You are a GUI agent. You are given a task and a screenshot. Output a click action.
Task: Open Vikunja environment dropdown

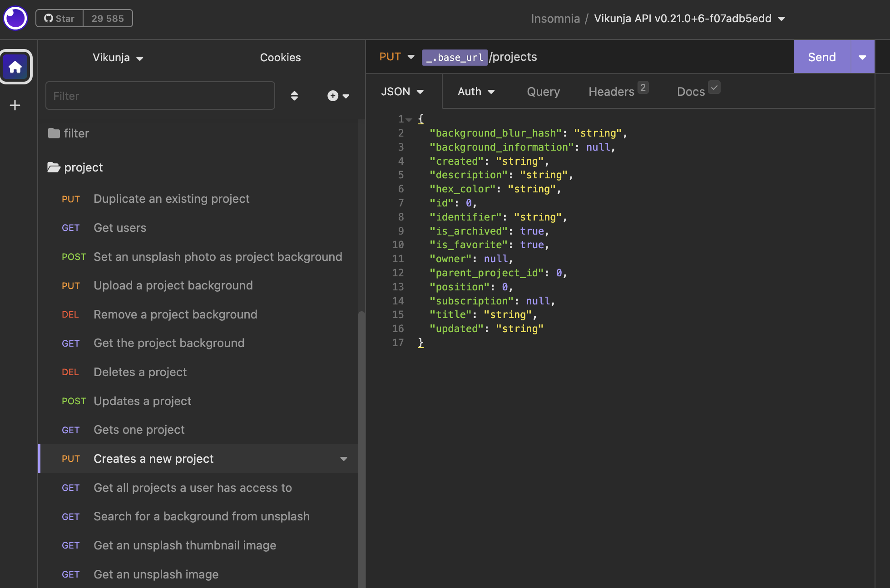118,58
